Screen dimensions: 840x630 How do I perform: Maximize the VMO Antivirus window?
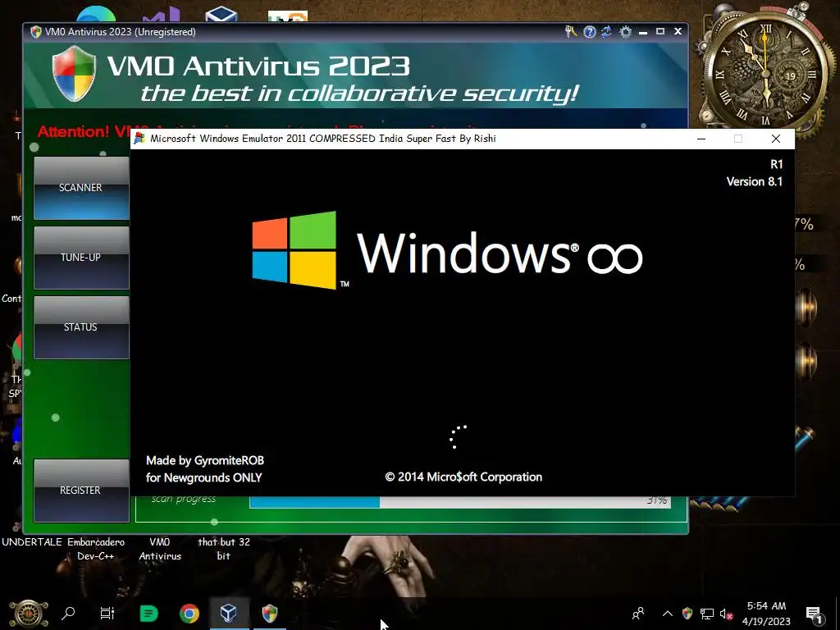(660, 32)
